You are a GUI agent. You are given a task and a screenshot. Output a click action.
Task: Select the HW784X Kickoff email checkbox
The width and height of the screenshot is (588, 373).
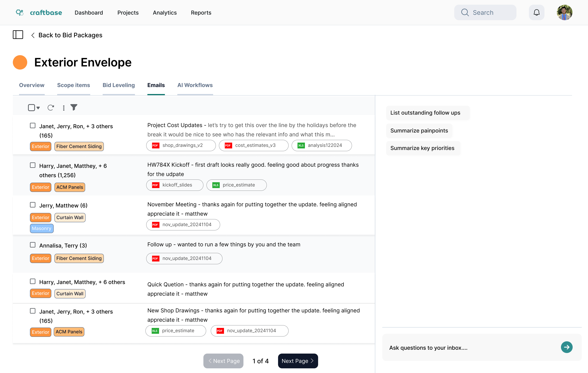click(32, 165)
